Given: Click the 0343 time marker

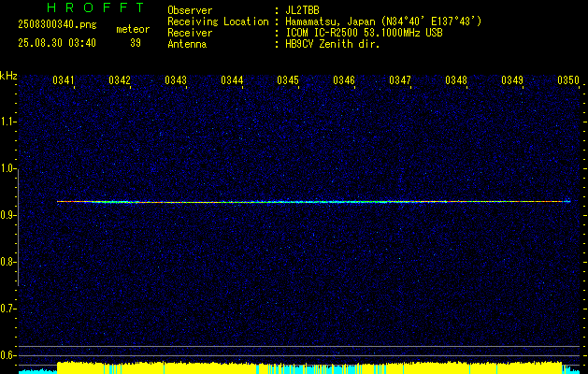Looking at the screenshot, I should [176, 79].
